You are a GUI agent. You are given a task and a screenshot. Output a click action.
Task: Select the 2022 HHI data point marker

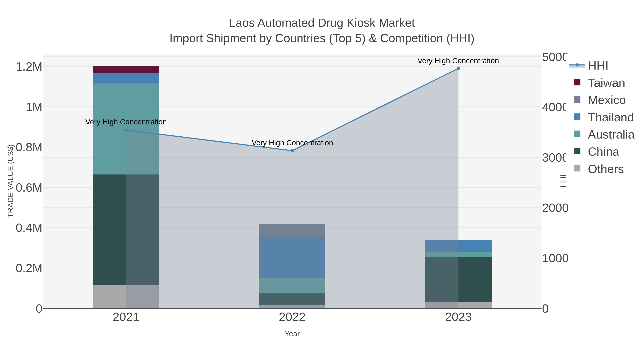coord(292,151)
